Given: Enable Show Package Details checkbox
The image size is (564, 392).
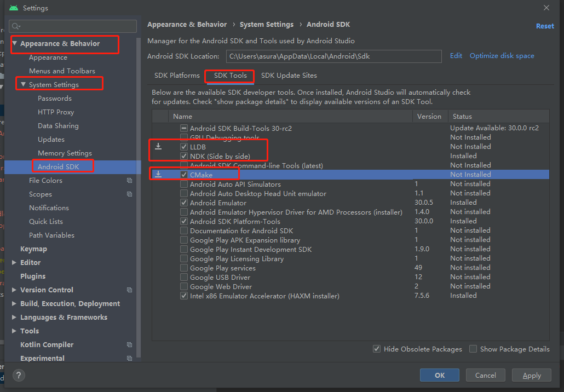Looking at the screenshot, I should (x=473, y=349).
